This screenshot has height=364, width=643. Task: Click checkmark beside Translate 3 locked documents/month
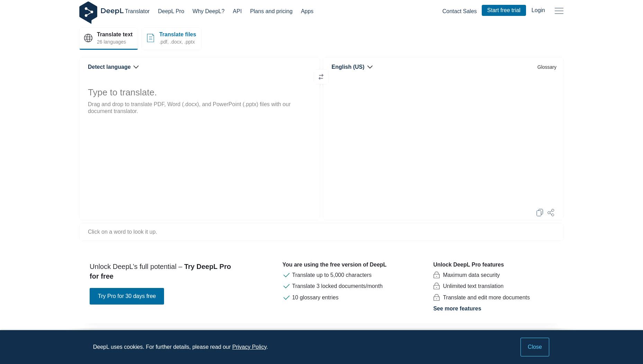coord(286,286)
